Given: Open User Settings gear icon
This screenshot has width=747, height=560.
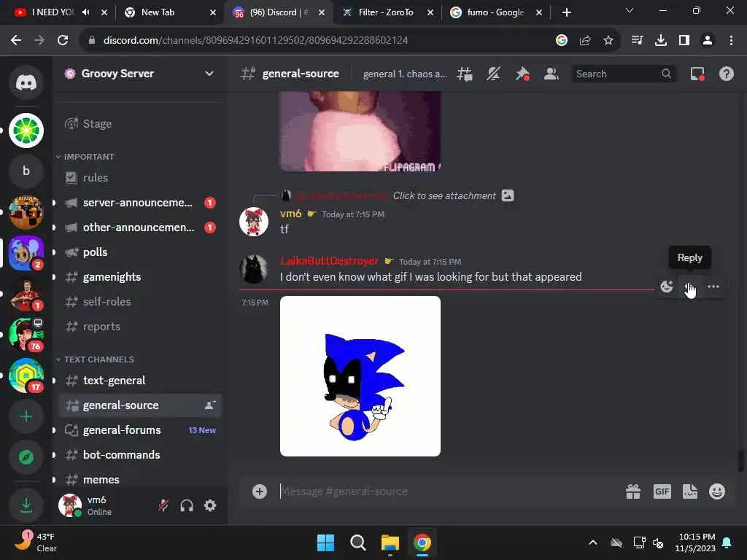Looking at the screenshot, I should 210,505.
